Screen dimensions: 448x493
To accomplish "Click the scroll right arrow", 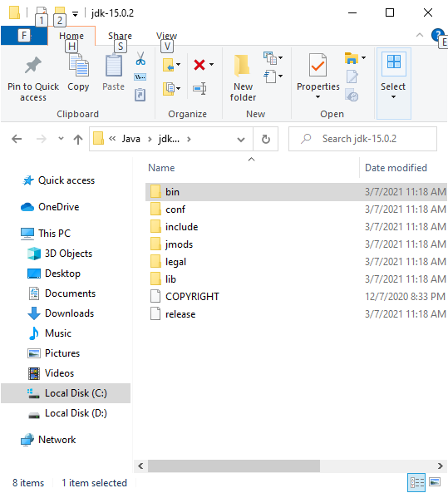I will (441, 466).
